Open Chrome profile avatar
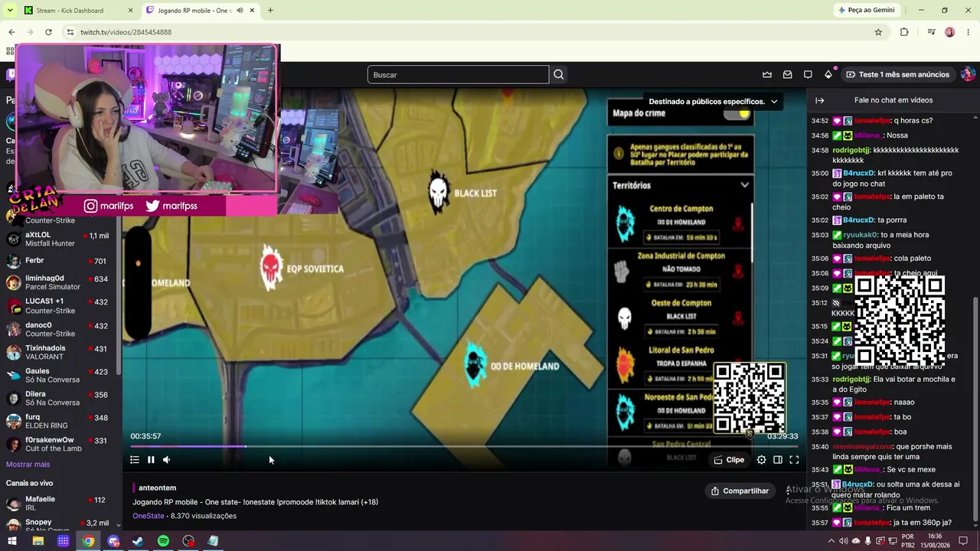 [950, 32]
